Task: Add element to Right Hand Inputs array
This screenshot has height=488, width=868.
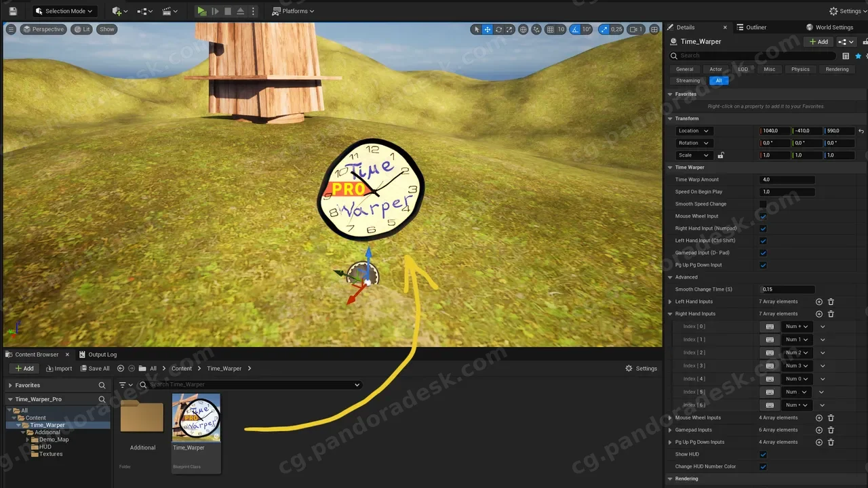Action: (x=819, y=314)
